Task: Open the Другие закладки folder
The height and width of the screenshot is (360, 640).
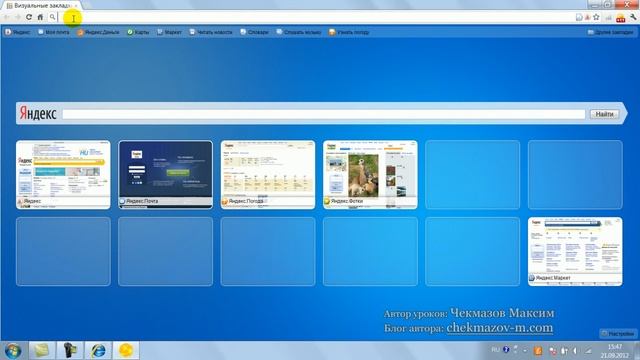Action: pyautogui.click(x=610, y=32)
